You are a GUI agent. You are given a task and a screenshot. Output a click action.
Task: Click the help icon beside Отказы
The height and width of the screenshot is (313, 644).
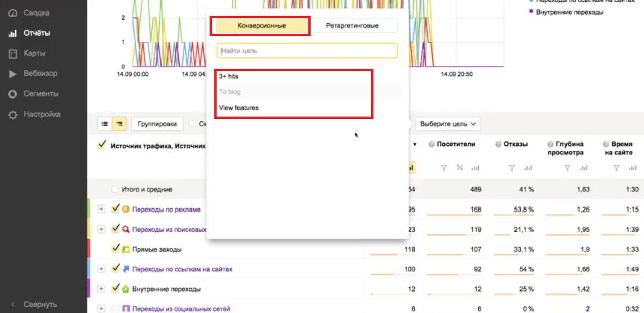point(498,144)
